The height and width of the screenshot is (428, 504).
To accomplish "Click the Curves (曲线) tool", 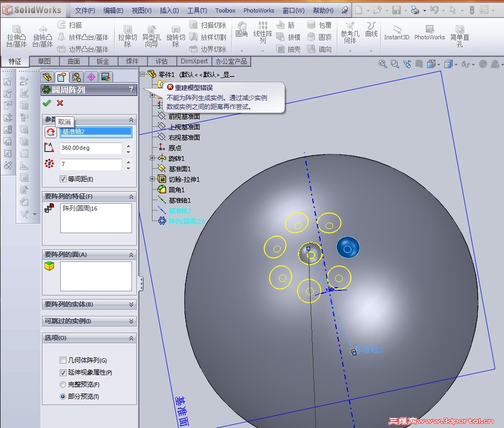I will click(x=371, y=29).
